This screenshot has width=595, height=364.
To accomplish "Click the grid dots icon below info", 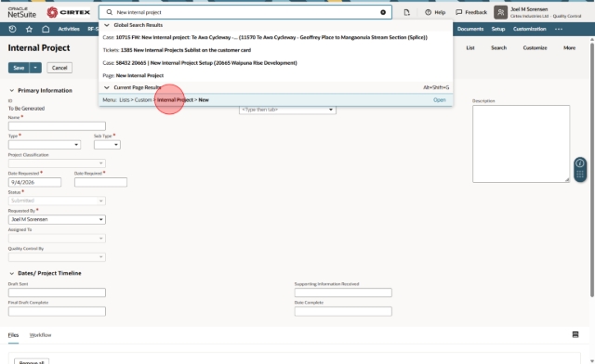I will (580, 175).
